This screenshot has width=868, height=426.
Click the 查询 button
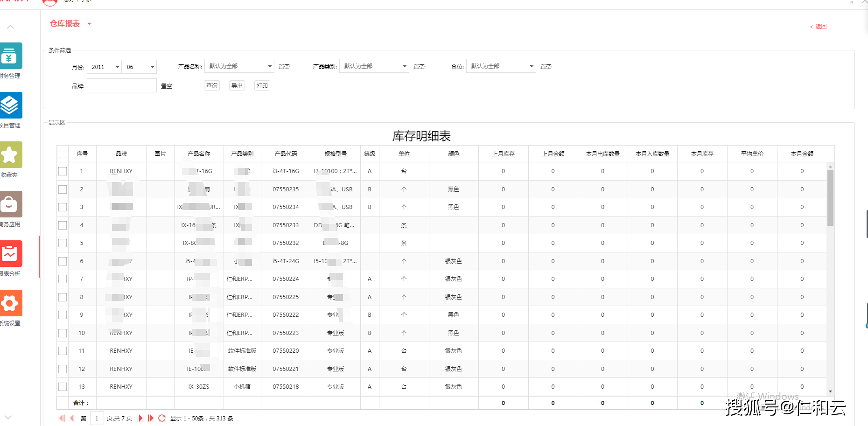click(212, 86)
